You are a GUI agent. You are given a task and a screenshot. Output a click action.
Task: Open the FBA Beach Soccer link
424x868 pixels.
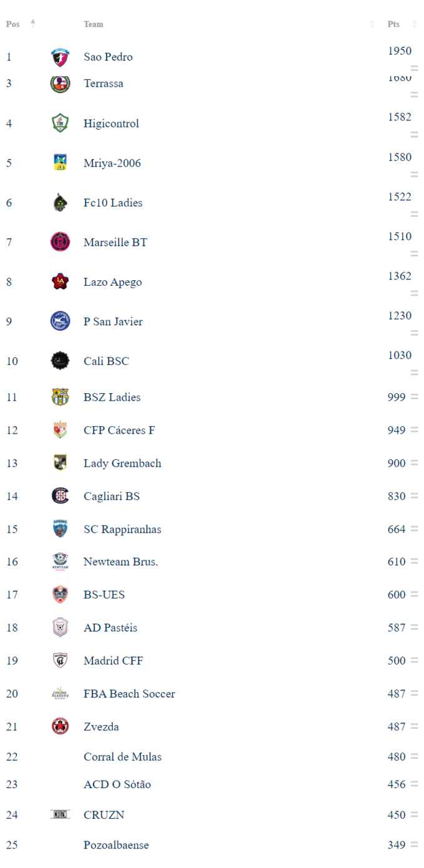click(129, 694)
